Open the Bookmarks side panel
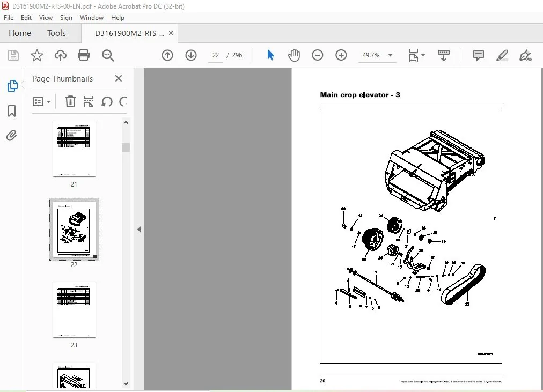Viewport: 543px width, 392px height. pos(12,111)
